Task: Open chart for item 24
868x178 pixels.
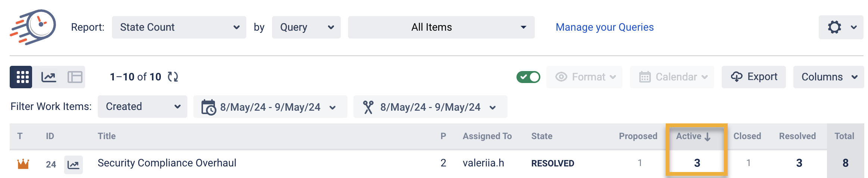Action: 74,165
